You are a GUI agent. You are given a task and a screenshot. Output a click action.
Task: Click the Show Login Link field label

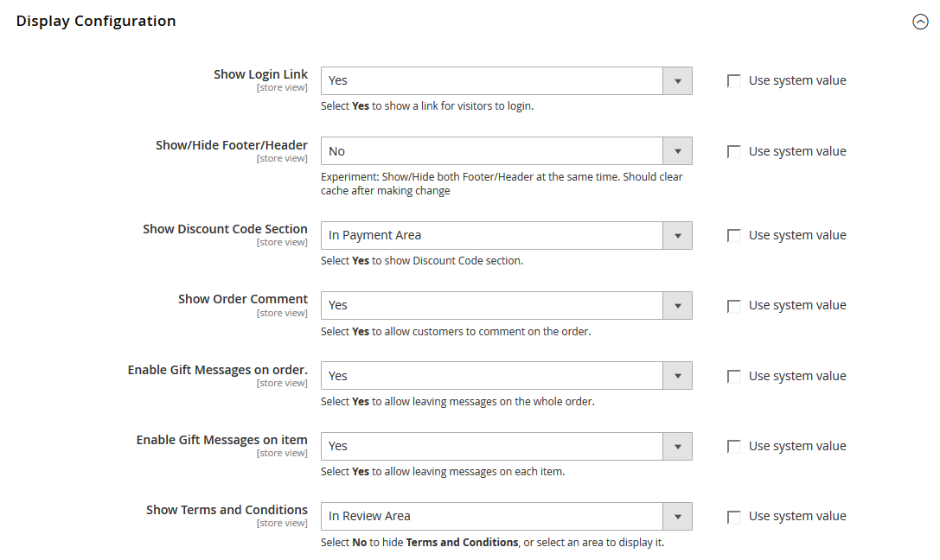[260, 74]
